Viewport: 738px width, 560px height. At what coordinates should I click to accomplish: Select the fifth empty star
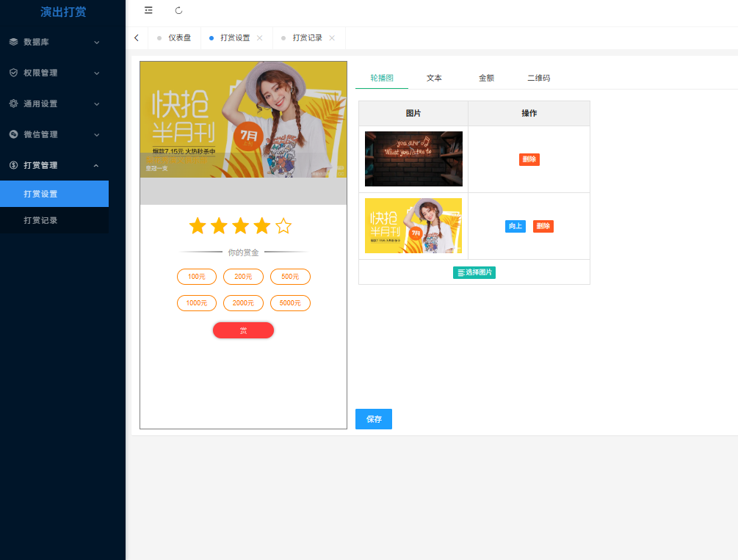tap(283, 226)
